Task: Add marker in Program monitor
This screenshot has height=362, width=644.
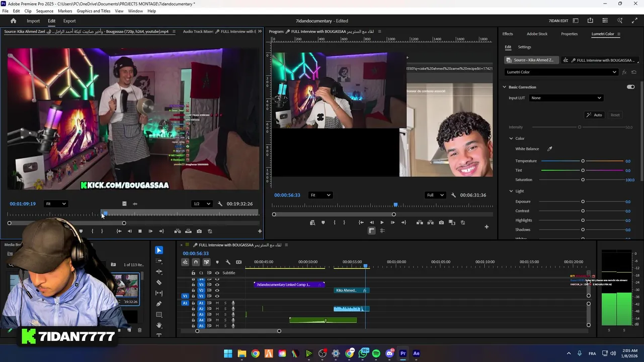Action: (323, 222)
